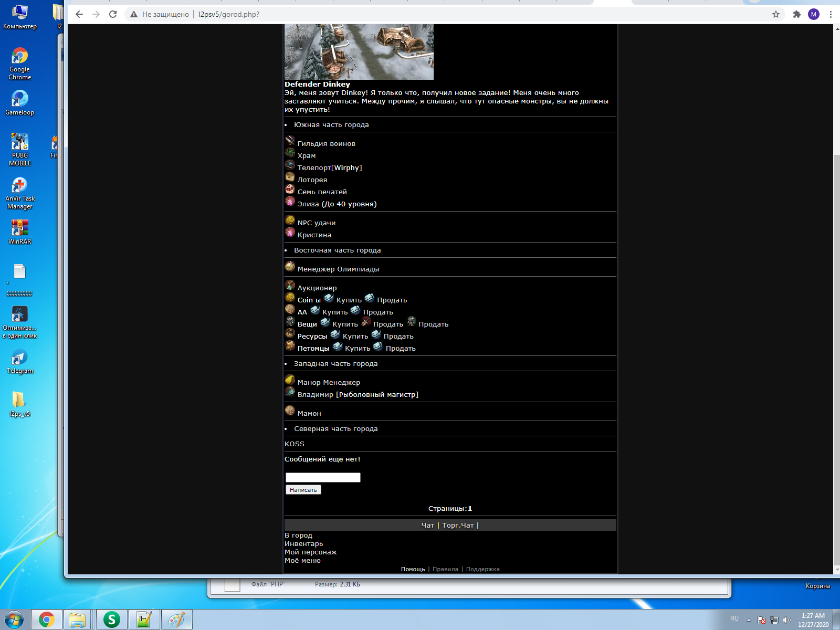Switch to the Торг.Чат tab
Screen dimensions: 840x630
(x=458, y=526)
